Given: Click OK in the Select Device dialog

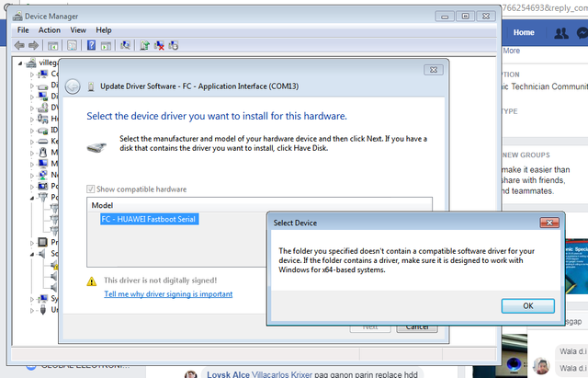Looking at the screenshot, I should point(528,306).
